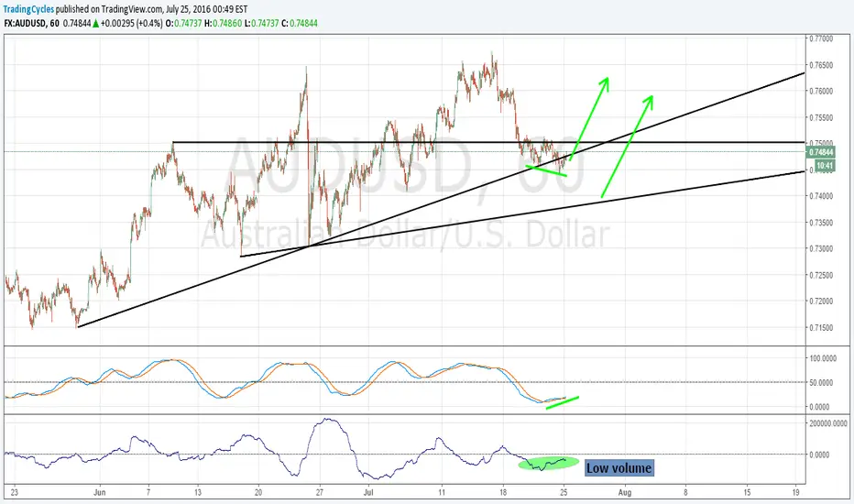
Task: Click the 13 date axis label
Action: click(x=198, y=493)
